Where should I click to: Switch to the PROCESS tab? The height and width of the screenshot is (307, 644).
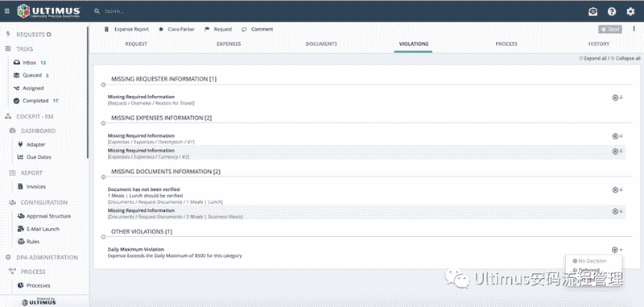pos(506,44)
